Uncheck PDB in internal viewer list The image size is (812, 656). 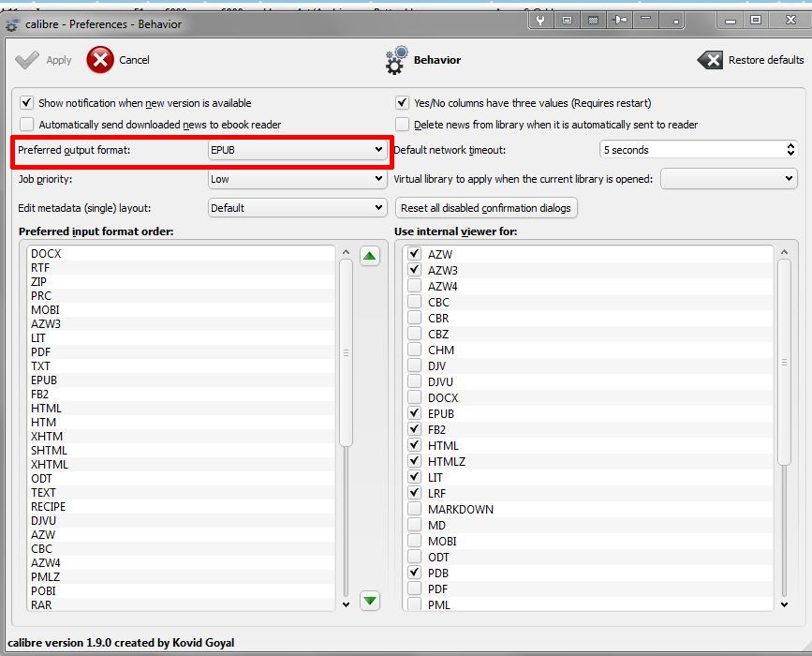coord(414,573)
